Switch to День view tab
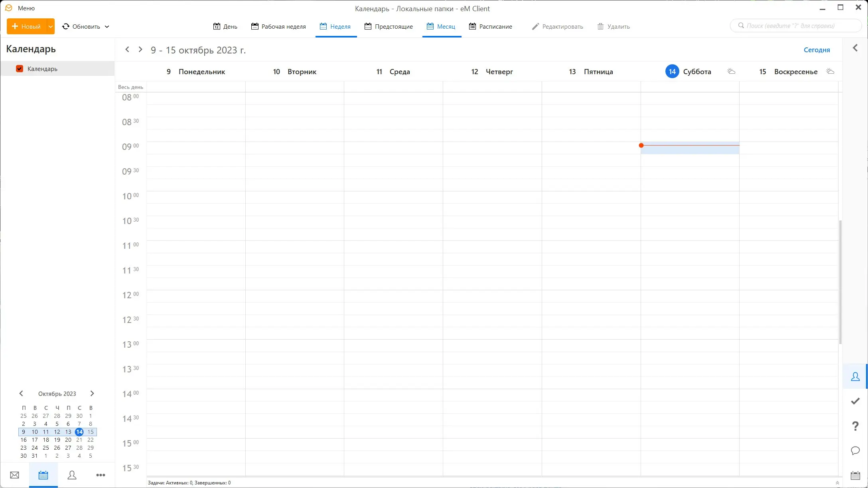 click(225, 26)
